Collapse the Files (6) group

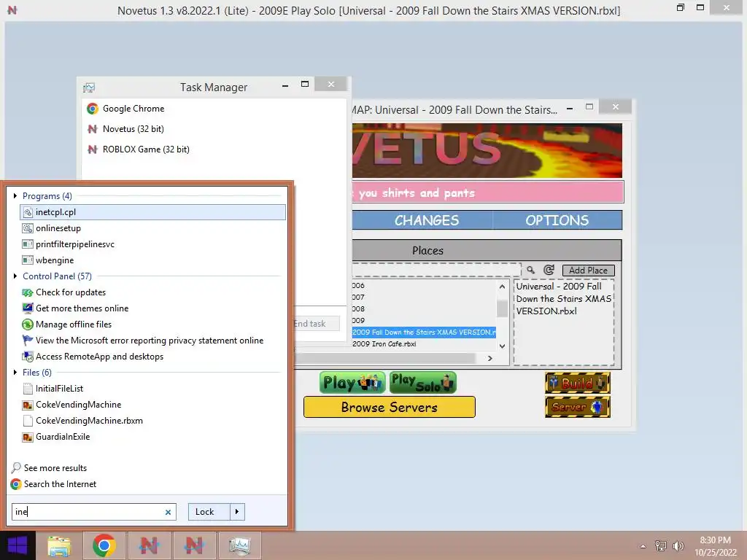tap(15, 373)
